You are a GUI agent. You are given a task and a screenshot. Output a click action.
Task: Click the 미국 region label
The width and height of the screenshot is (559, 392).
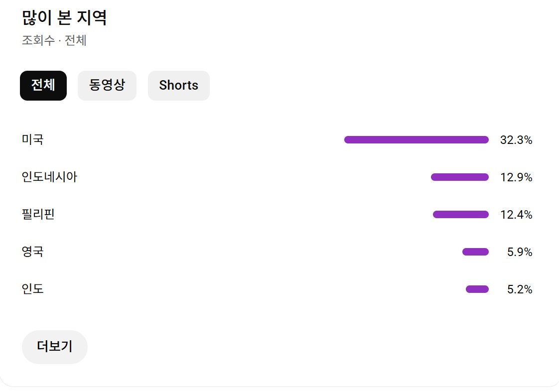(x=33, y=140)
